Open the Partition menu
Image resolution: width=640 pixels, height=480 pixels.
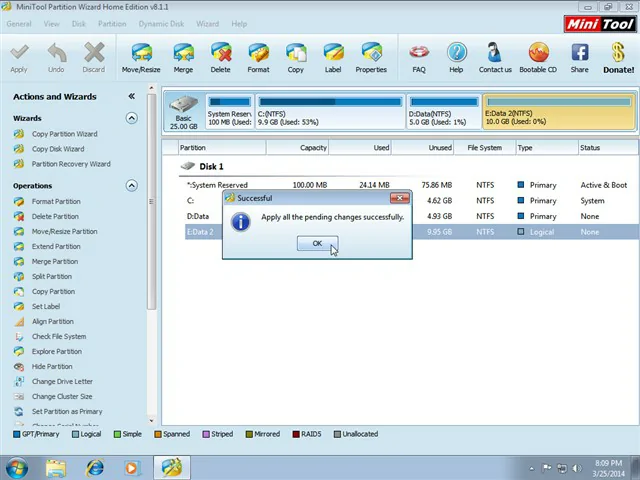(112, 23)
